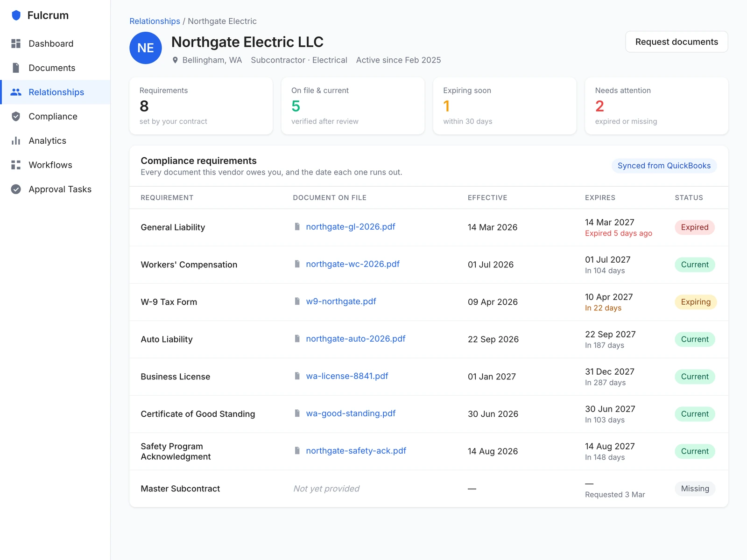Click the 'Not yet provided' text

pyautogui.click(x=326, y=489)
